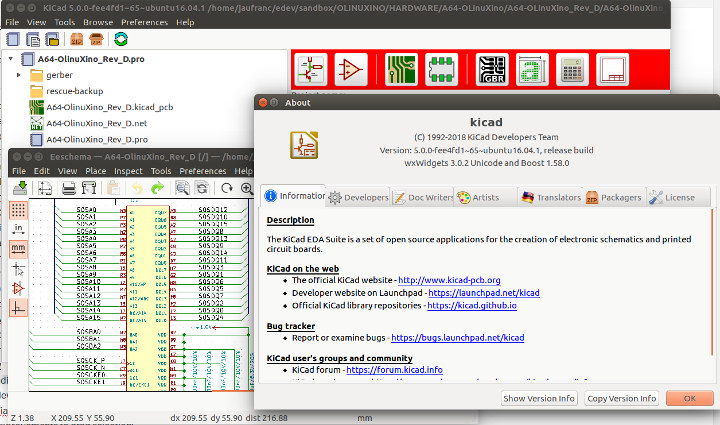The image size is (720, 425).
Task: Launch Eeschema schematic editor icon in launcher bar
Action: (311, 69)
